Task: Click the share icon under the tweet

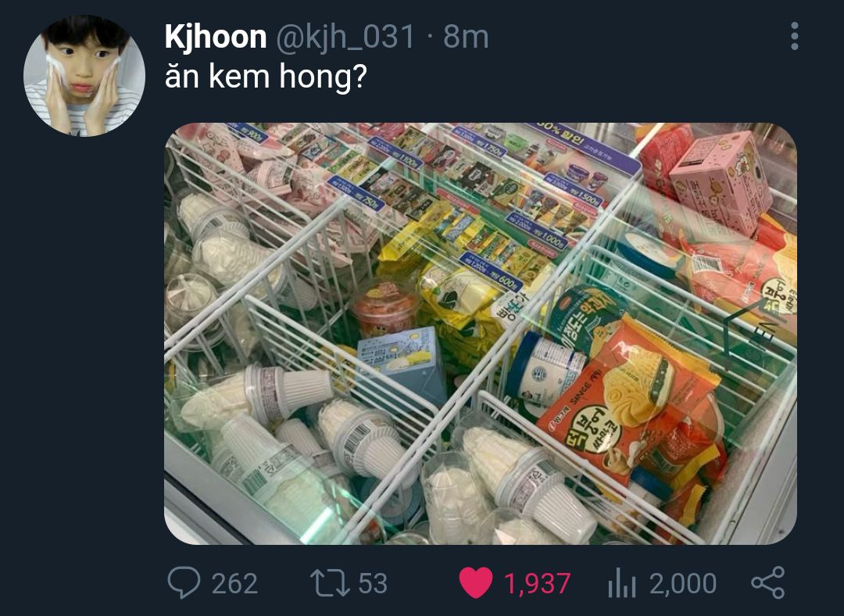Action: coord(768,582)
